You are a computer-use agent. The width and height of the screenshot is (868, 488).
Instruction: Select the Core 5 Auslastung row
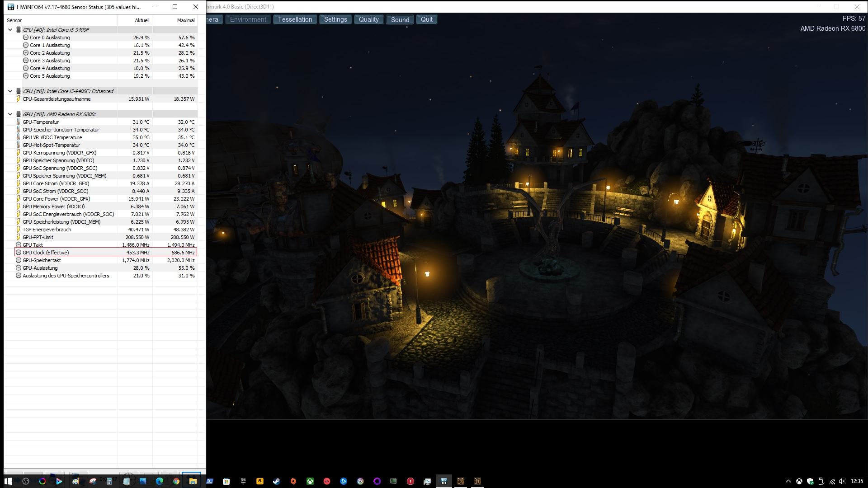106,76
